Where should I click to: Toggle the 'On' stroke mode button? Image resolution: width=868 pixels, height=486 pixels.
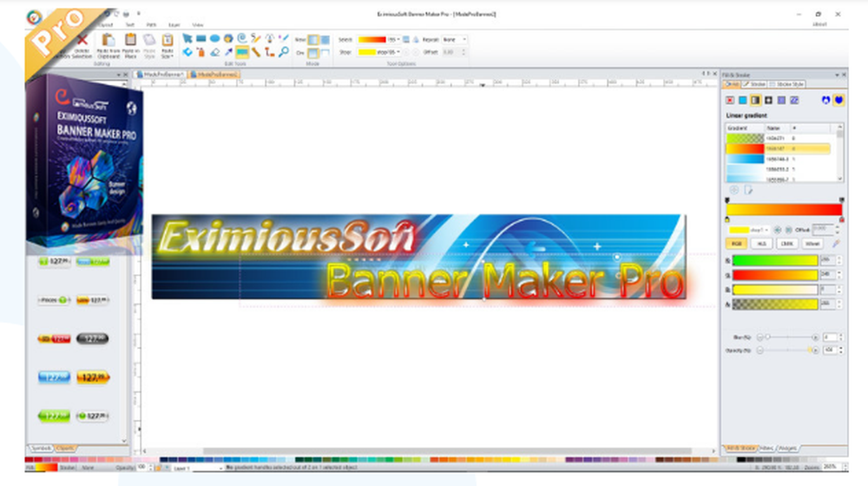point(325,53)
